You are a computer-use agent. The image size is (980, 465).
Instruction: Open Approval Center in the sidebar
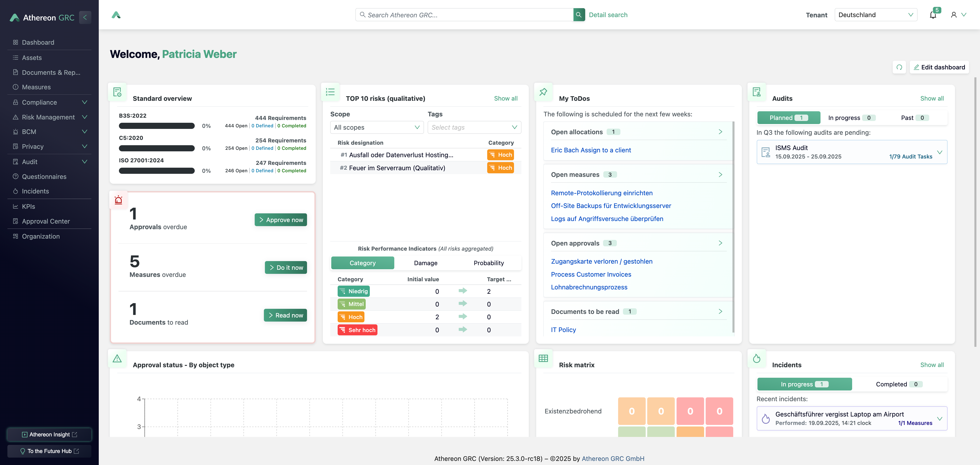pyautogui.click(x=46, y=221)
